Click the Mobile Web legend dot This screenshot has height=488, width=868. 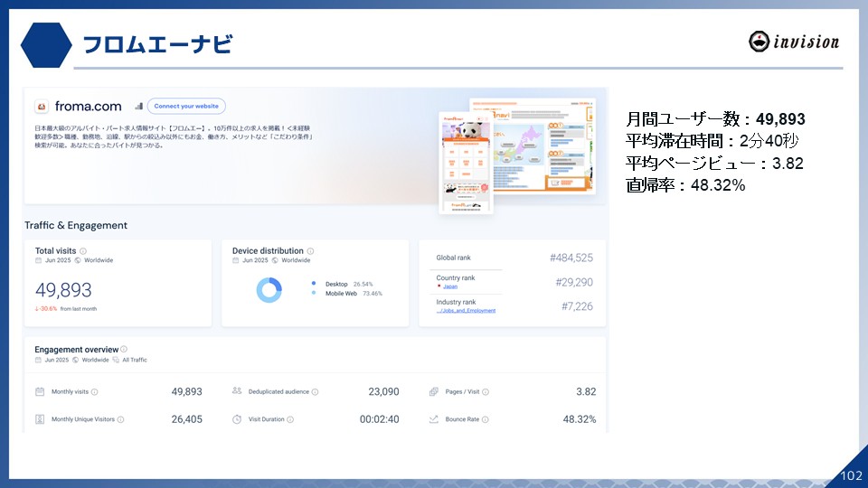(x=314, y=293)
